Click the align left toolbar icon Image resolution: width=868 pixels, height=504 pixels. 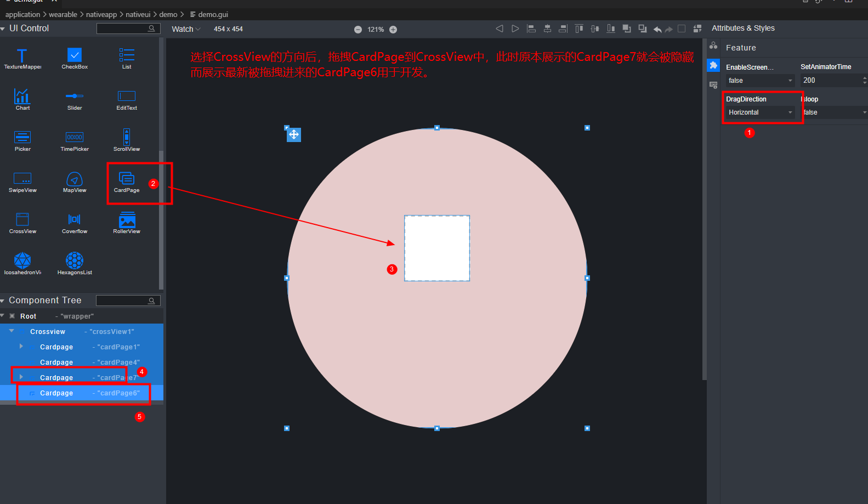click(x=531, y=29)
